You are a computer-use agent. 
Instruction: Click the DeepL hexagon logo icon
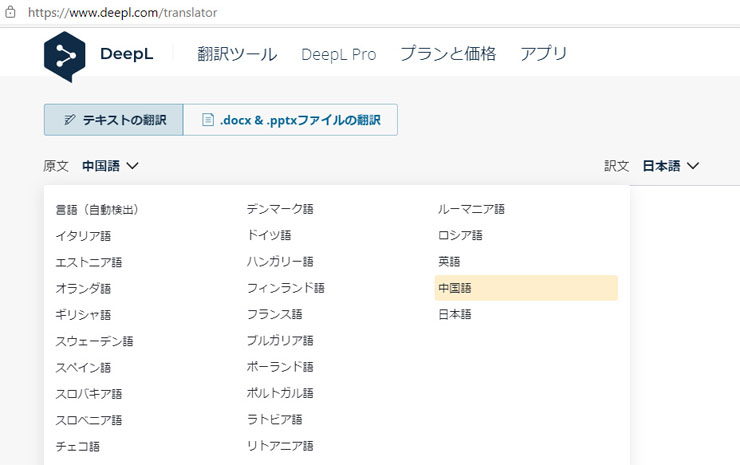(65, 57)
